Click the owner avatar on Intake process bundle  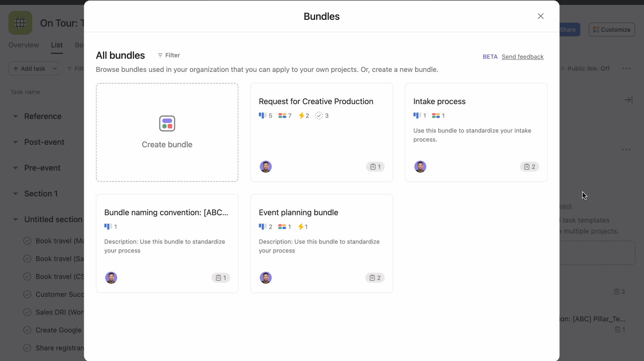[420, 167]
